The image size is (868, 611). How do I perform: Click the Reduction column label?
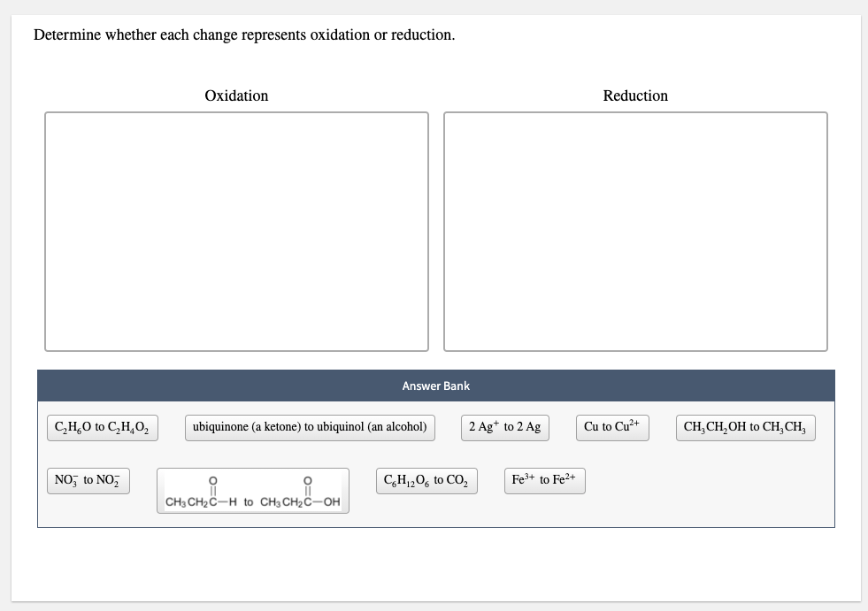click(x=635, y=95)
